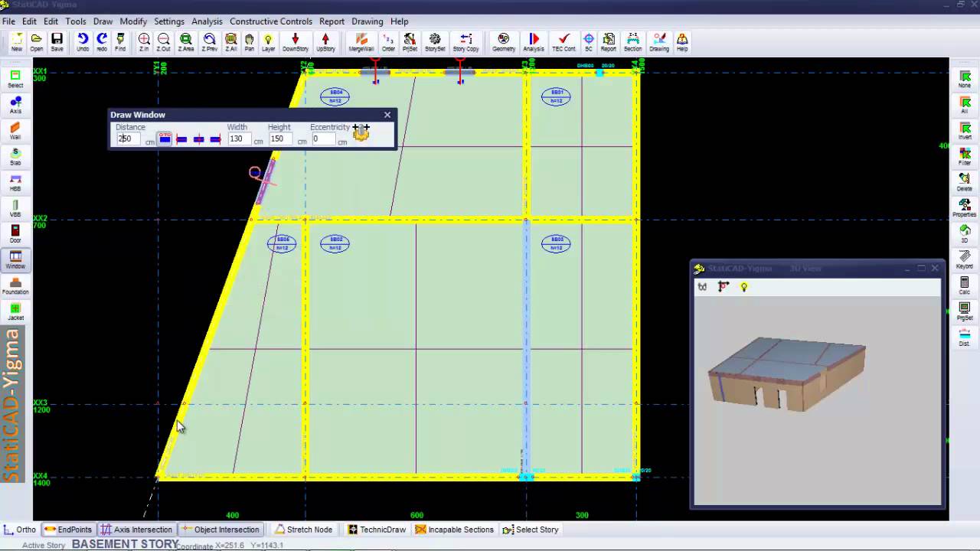Zoom in with the Z.In icon
This screenshot has width=980, height=551.
(144, 42)
